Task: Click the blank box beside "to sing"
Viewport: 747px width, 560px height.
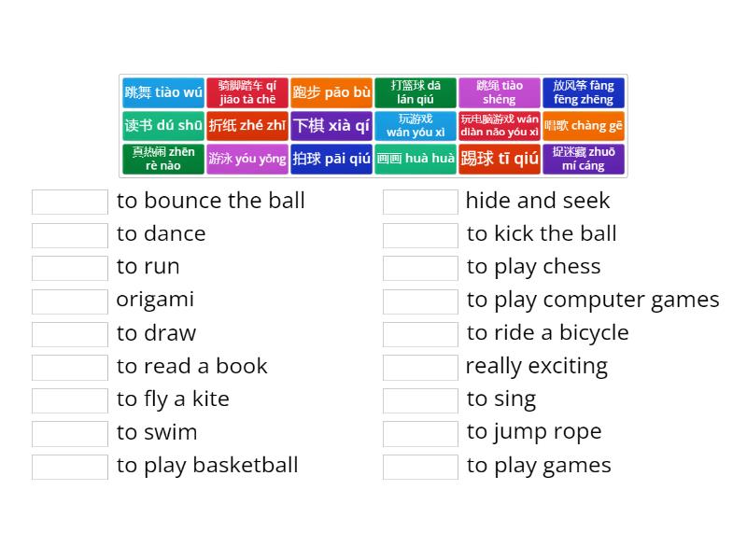Action: (420, 400)
